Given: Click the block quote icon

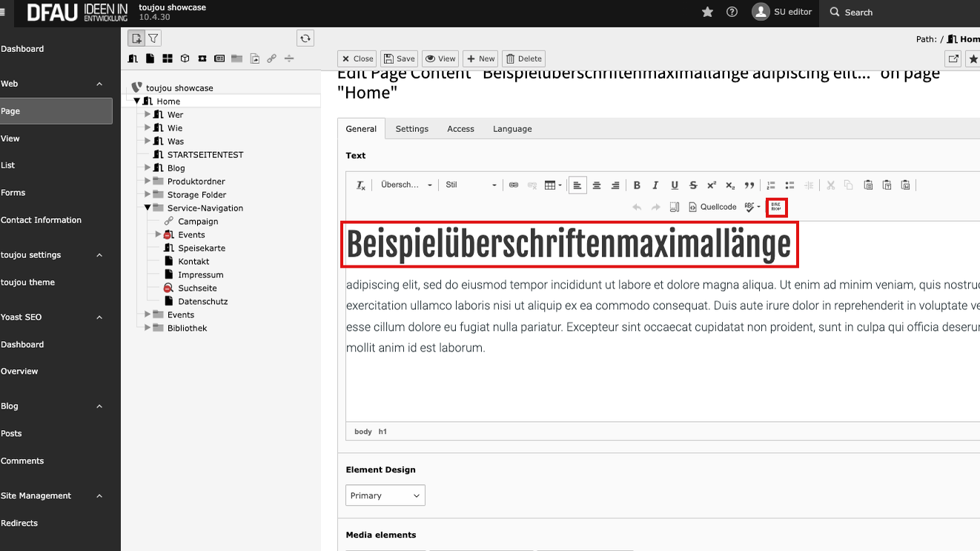Looking at the screenshot, I should (749, 185).
